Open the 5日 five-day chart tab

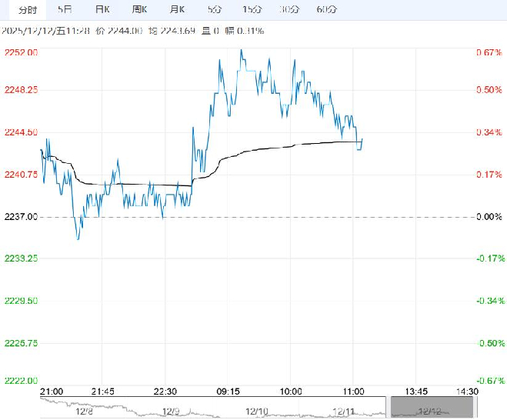pyautogui.click(x=65, y=9)
